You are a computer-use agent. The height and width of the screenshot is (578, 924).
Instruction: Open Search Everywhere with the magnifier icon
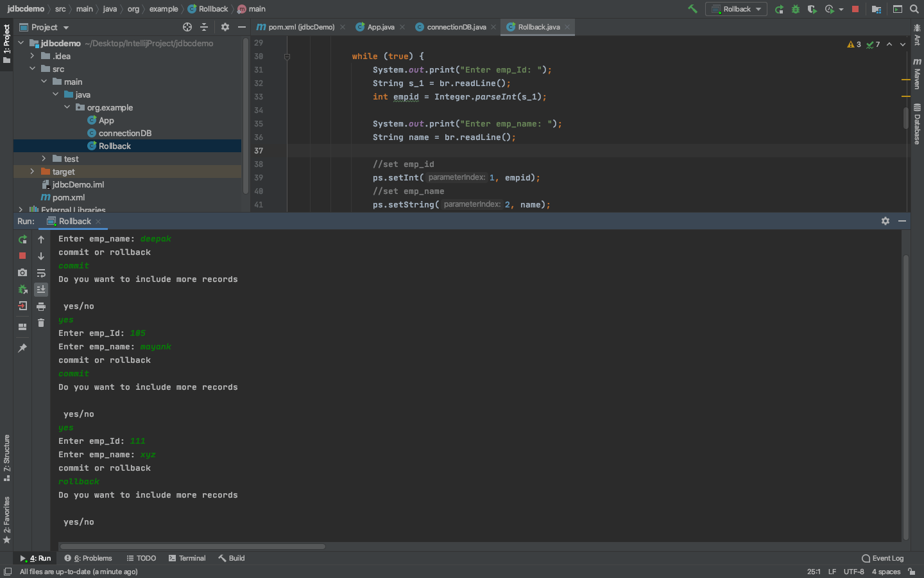pyautogui.click(x=914, y=9)
